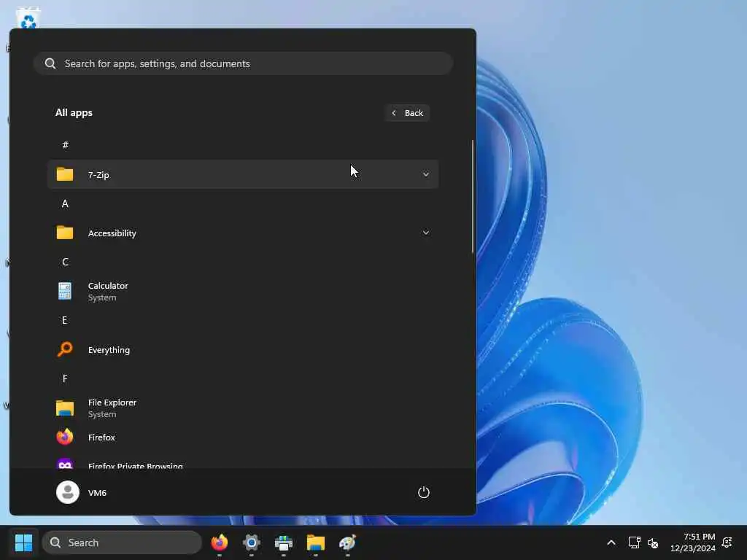
Task: Expand the 7-Zip folder chevron
Action: click(x=426, y=174)
